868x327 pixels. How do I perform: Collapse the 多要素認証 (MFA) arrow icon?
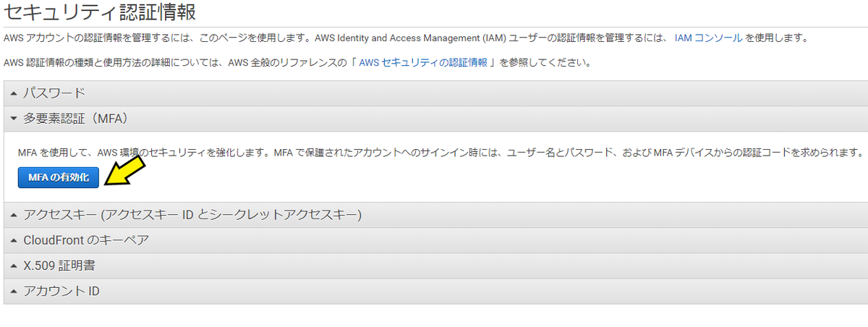14,119
